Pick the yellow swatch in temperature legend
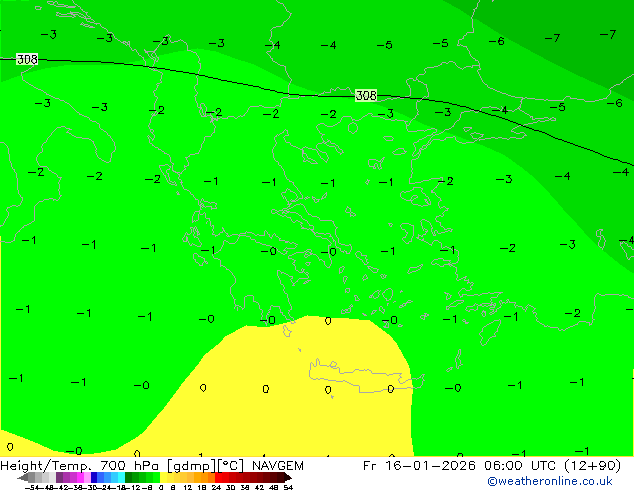Viewport: 634px width, 490px height. click(163, 477)
